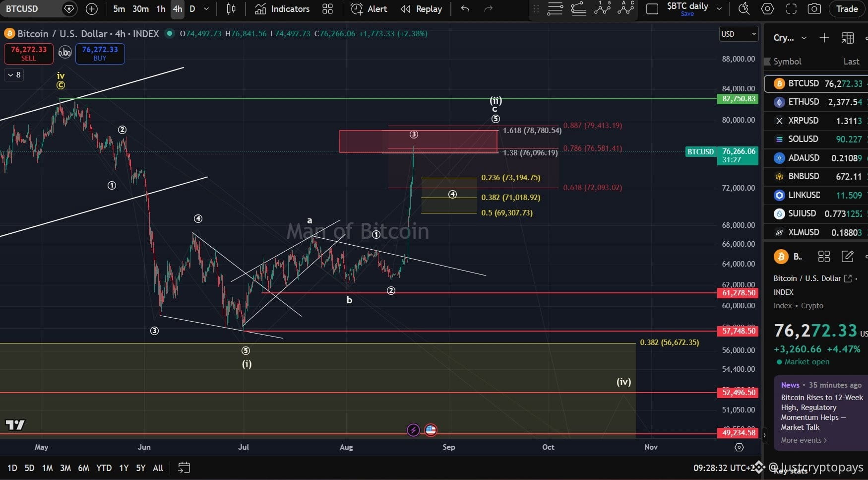Set the chart range to 1D
The image size is (868, 480).
12,468
